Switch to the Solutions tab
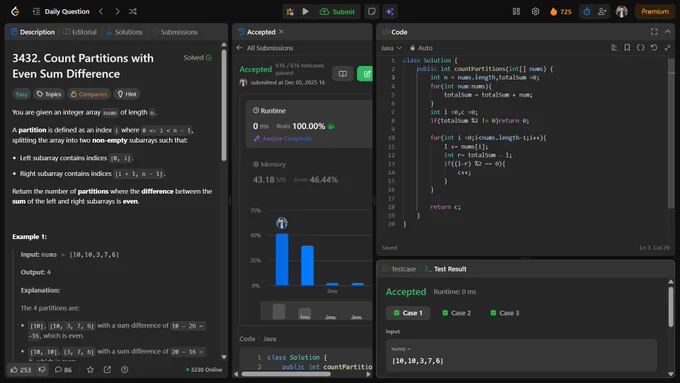 (x=124, y=32)
